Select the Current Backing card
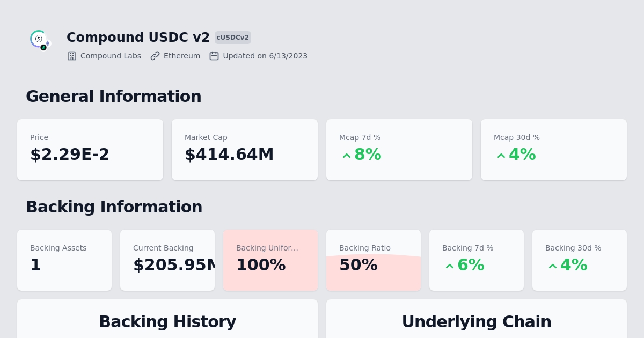The height and width of the screenshot is (338, 644). pos(167,260)
